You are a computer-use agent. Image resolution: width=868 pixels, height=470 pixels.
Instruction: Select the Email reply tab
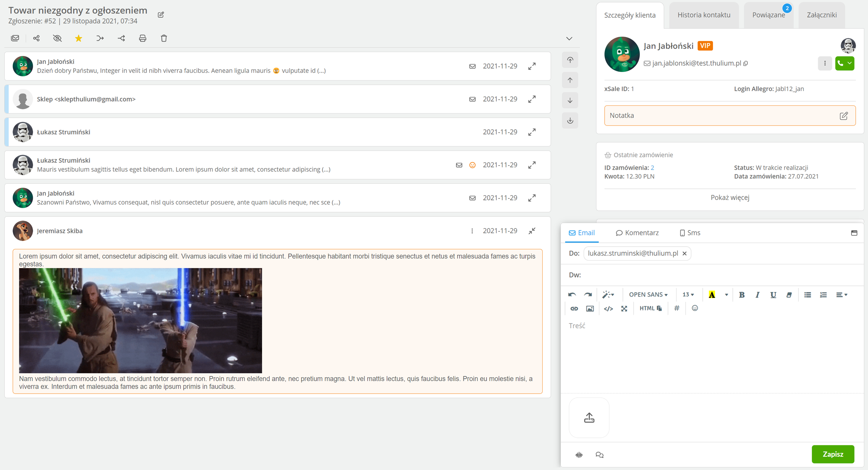click(582, 233)
